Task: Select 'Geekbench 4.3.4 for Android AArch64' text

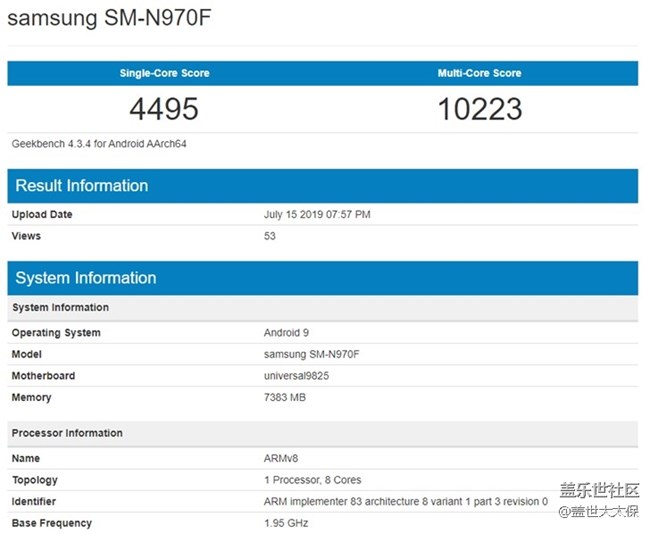Action: click(99, 144)
